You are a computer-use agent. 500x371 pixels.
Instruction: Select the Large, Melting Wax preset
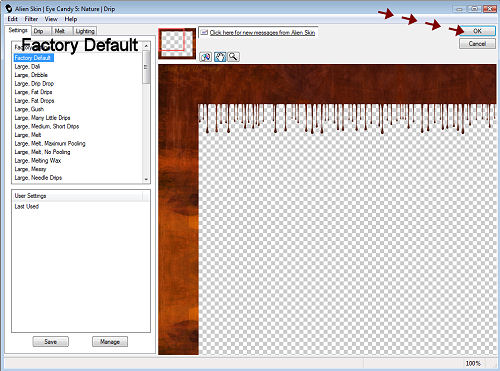click(x=38, y=161)
